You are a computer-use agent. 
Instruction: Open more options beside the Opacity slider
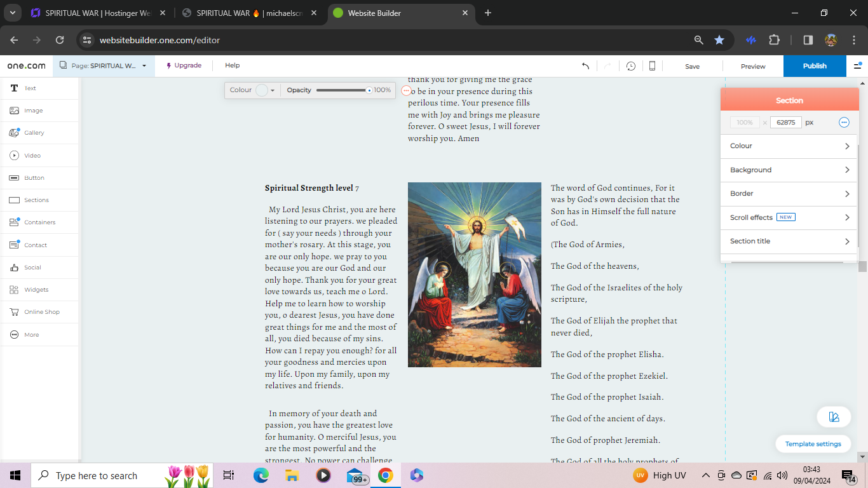tap(407, 91)
